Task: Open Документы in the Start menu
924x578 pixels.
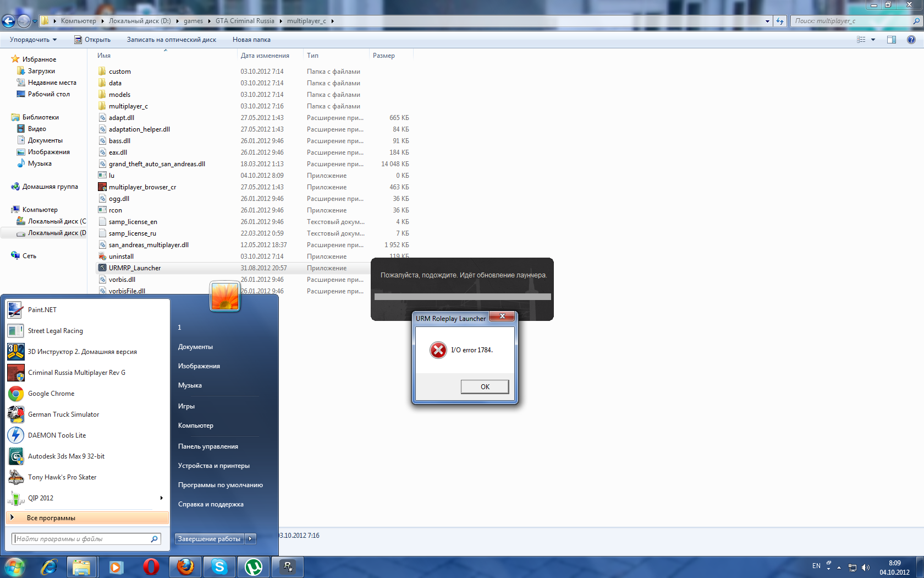Action: pos(195,347)
